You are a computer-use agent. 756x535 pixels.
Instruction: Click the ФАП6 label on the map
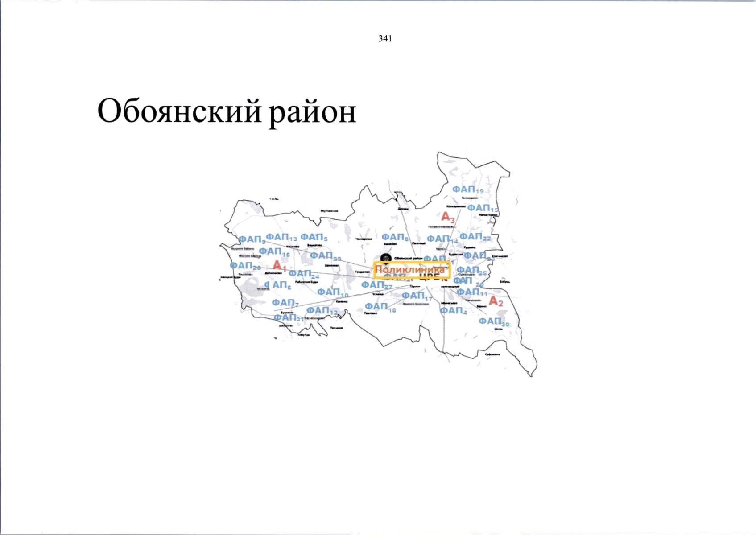tap(278, 285)
